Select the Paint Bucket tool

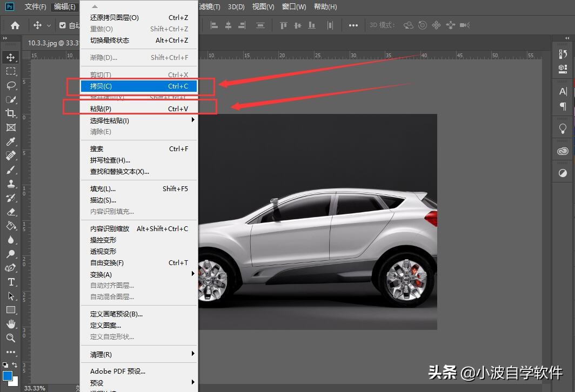click(11, 226)
